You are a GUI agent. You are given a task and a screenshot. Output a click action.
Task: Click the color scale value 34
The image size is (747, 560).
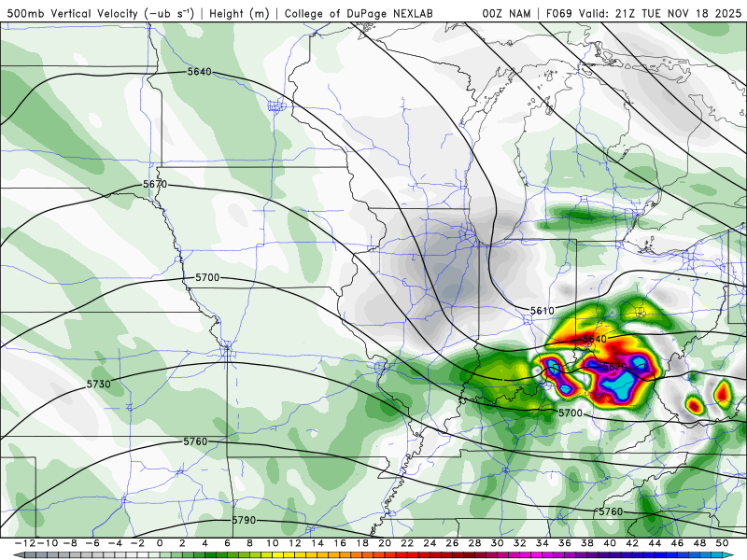point(543,543)
